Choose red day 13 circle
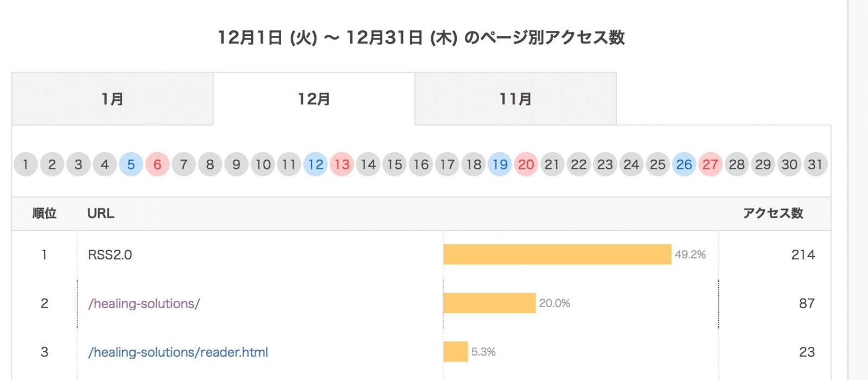 tap(342, 164)
